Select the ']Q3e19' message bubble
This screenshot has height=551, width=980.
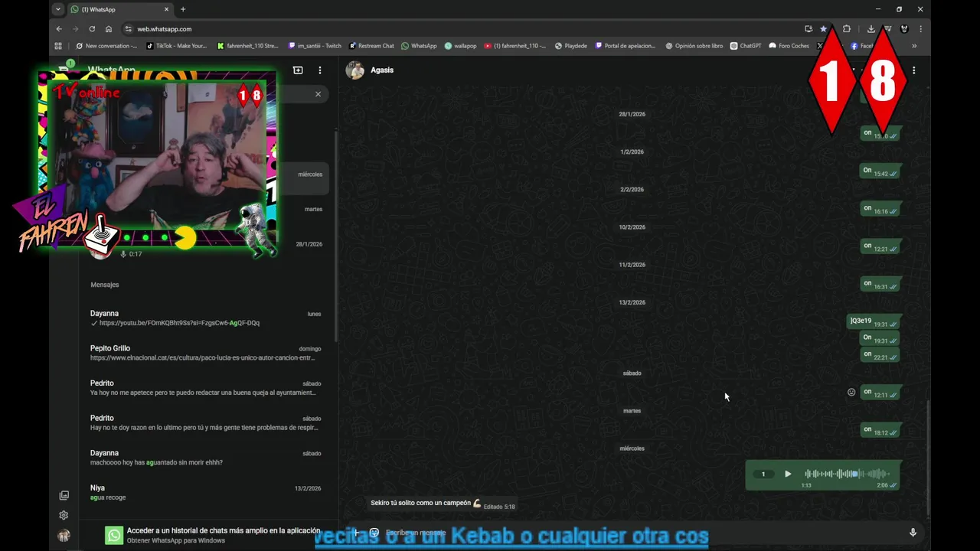[x=873, y=322]
